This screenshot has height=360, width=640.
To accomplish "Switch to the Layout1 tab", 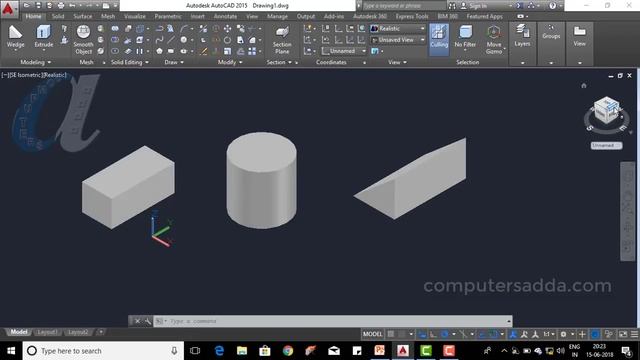I will coord(47,332).
